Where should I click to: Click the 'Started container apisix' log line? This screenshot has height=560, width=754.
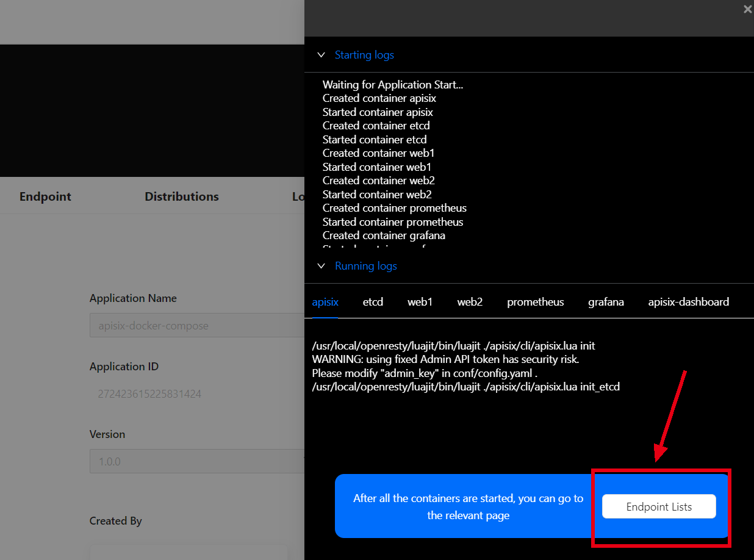378,112
